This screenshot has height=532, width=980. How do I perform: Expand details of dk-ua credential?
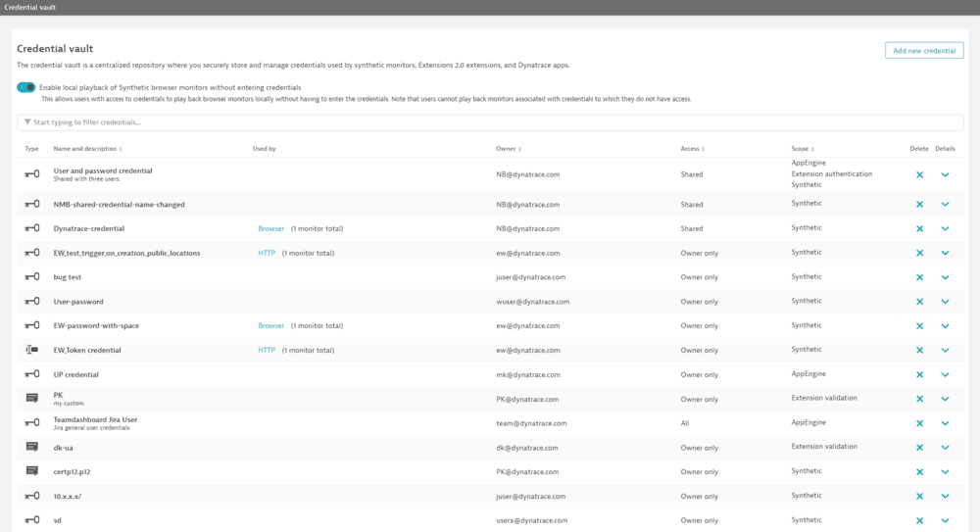pyautogui.click(x=945, y=448)
